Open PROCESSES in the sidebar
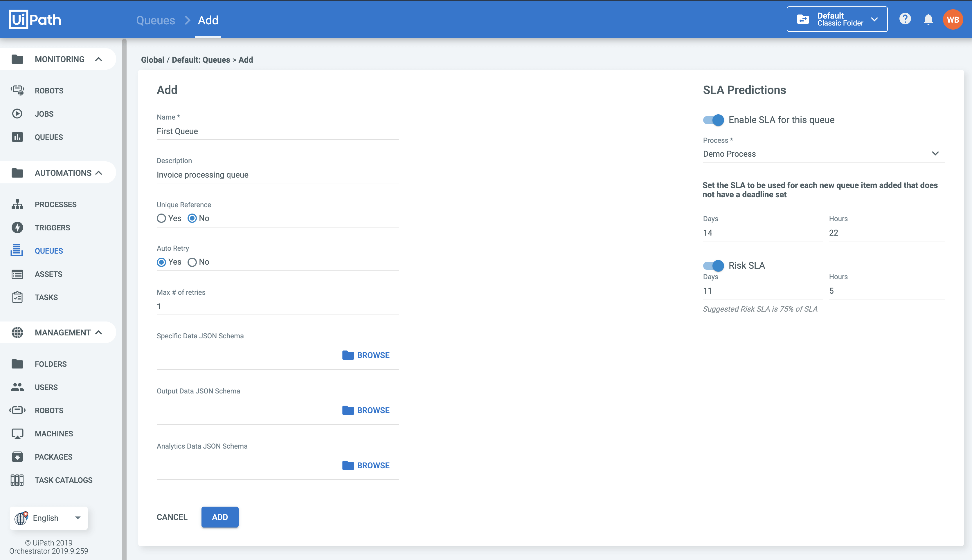 55,204
